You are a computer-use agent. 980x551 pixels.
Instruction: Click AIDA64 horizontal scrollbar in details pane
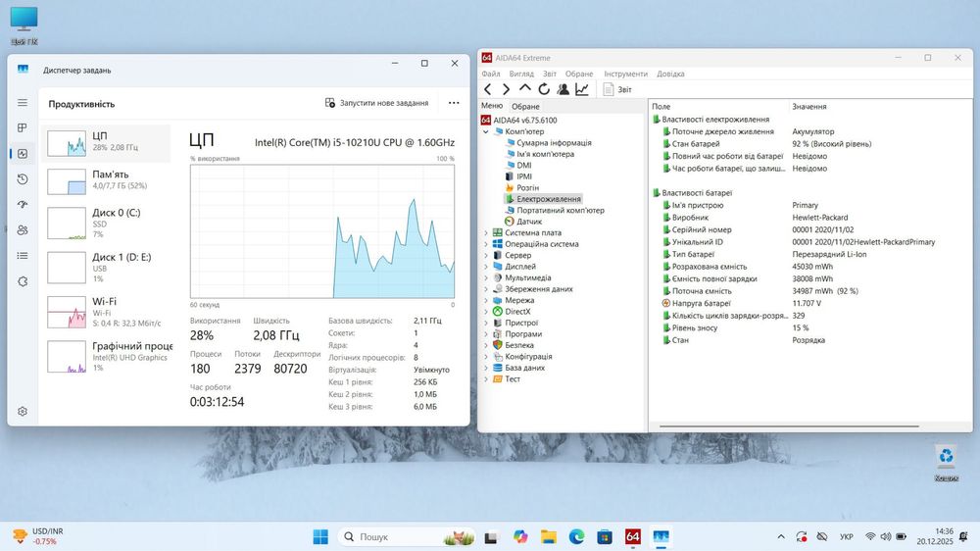789,426
